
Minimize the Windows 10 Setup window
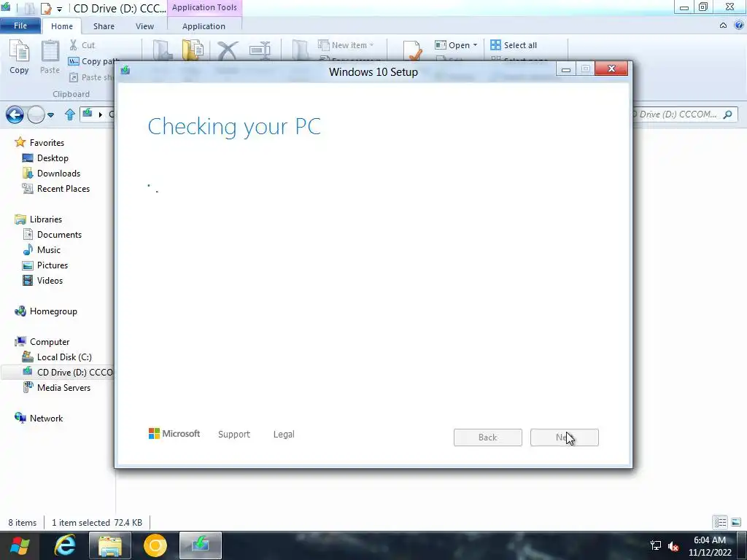pos(566,69)
